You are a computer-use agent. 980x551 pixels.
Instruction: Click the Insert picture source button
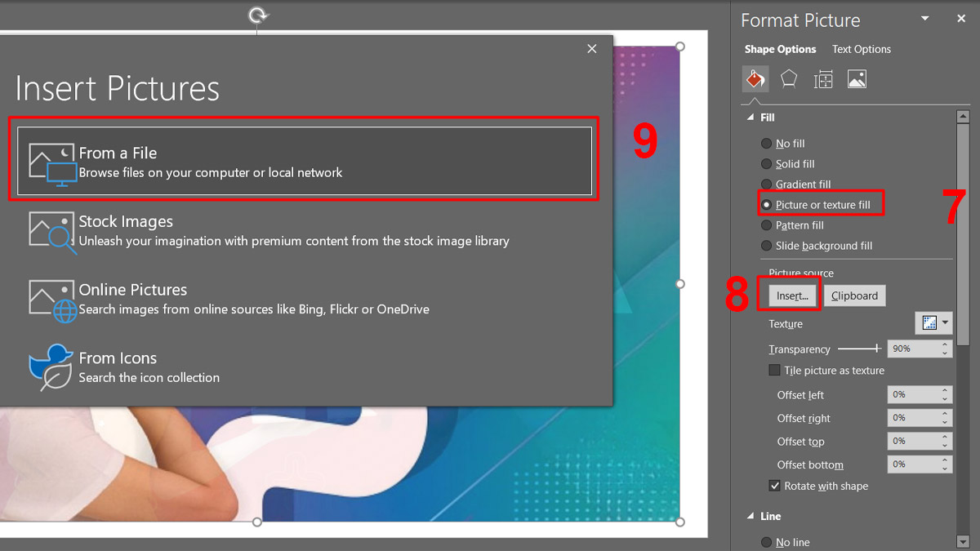click(789, 295)
